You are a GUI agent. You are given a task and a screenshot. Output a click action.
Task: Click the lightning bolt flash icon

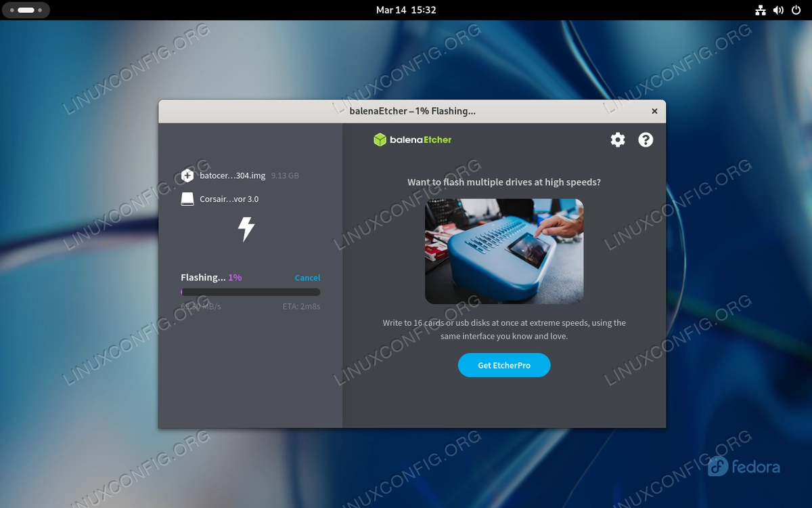(246, 229)
